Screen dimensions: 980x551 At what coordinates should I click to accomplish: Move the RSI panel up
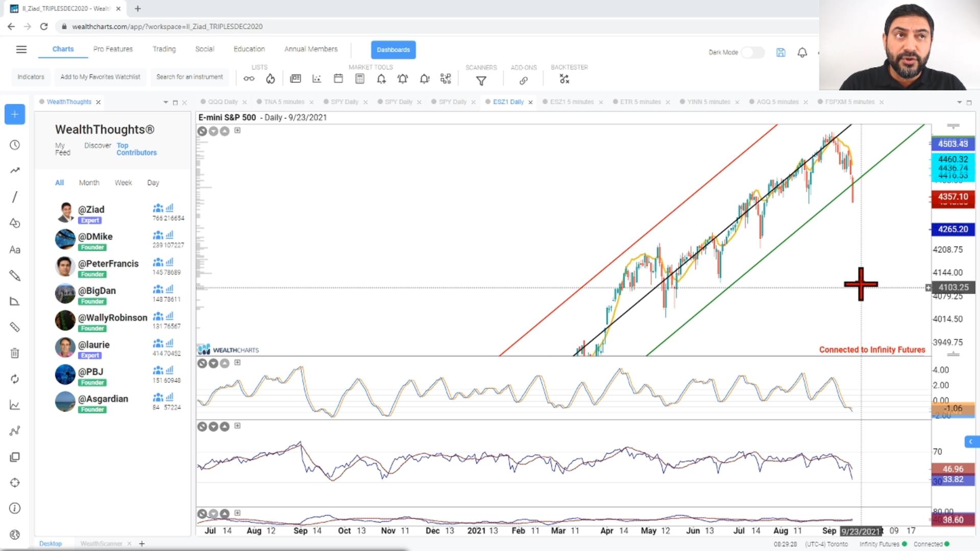click(225, 427)
